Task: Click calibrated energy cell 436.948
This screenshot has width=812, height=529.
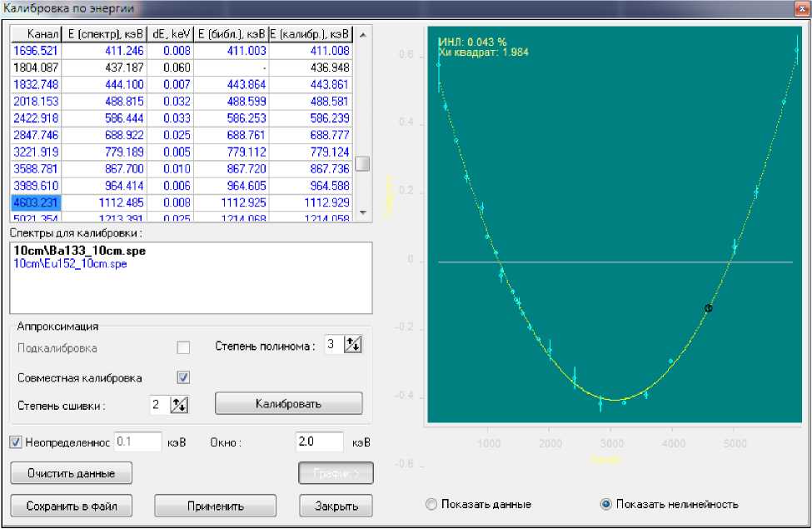Action: coord(311,67)
